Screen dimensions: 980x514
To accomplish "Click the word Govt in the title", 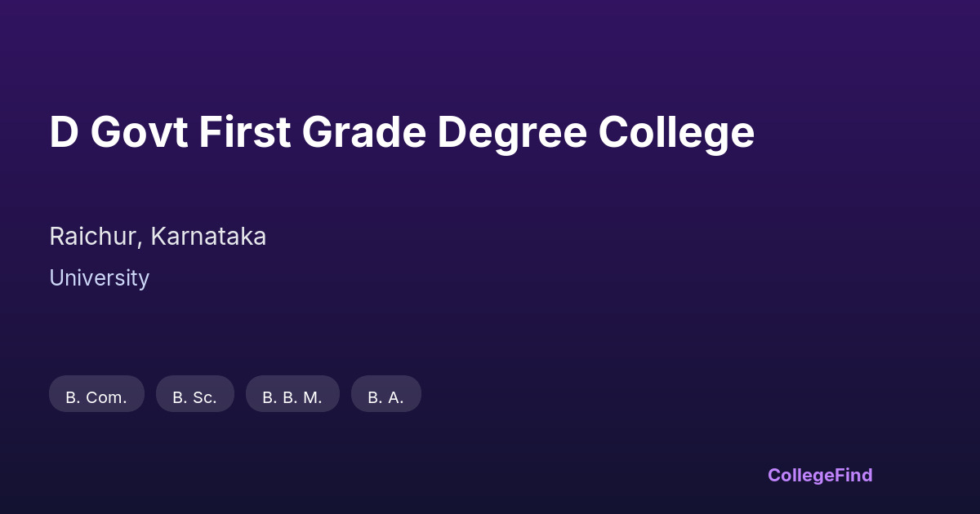I will (139, 132).
